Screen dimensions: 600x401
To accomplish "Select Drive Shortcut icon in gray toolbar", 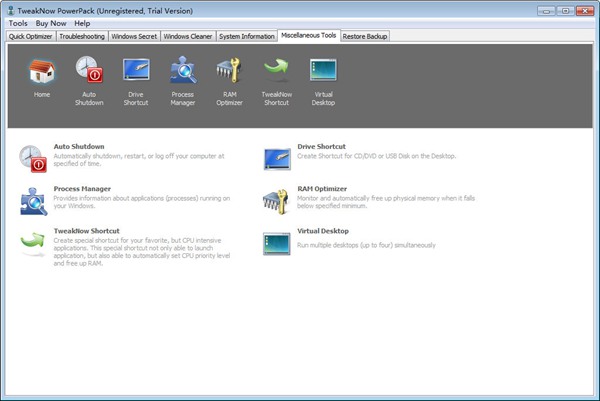I will pos(136,69).
